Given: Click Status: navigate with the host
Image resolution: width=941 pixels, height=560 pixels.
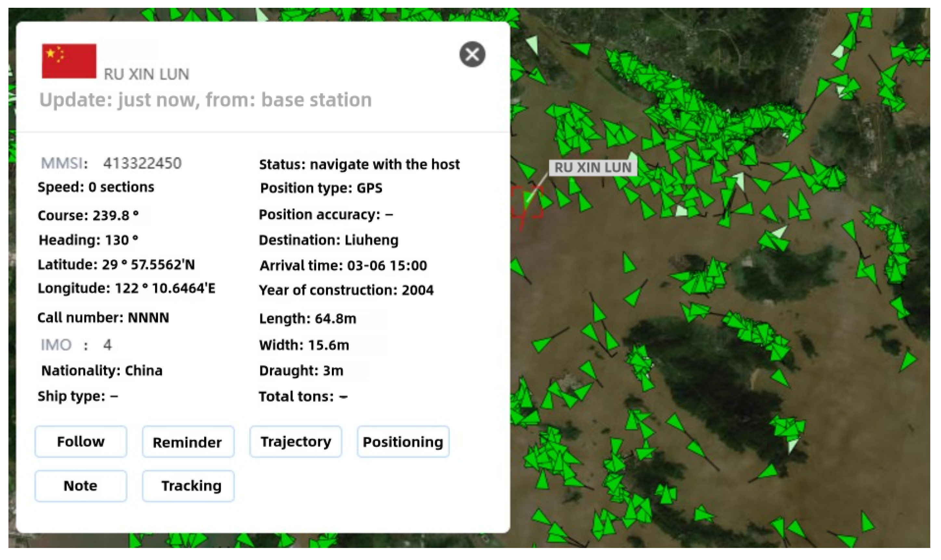Looking at the screenshot, I should [359, 165].
